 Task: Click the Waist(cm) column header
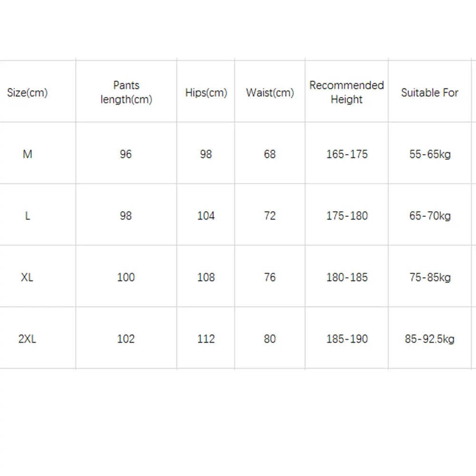point(270,93)
